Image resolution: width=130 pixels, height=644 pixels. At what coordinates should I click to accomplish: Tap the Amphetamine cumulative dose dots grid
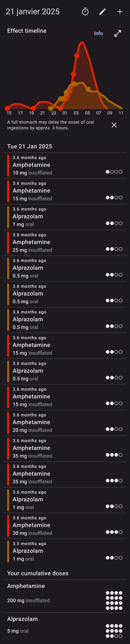[x=114, y=601]
